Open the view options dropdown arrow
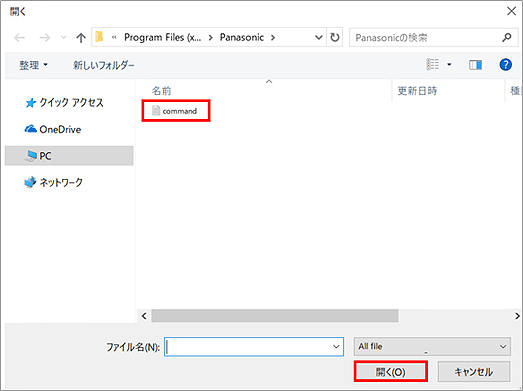 click(x=449, y=64)
